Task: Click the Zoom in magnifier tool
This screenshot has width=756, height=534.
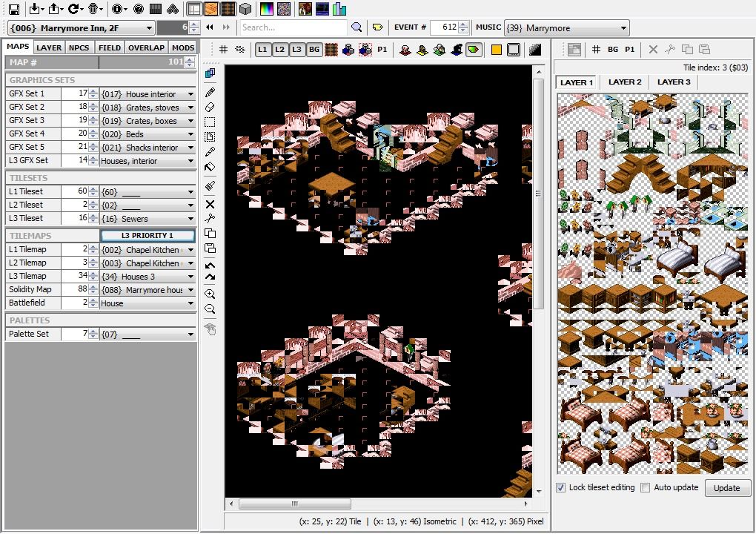Action: (210, 294)
